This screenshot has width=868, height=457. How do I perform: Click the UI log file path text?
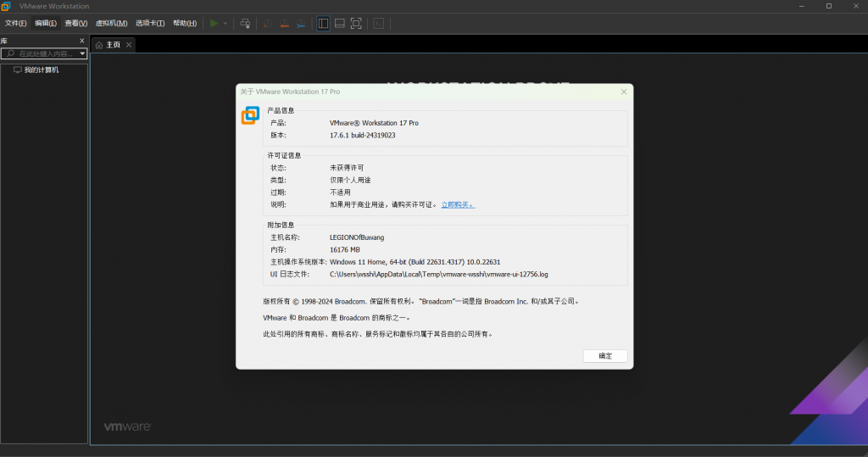(x=439, y=274)
